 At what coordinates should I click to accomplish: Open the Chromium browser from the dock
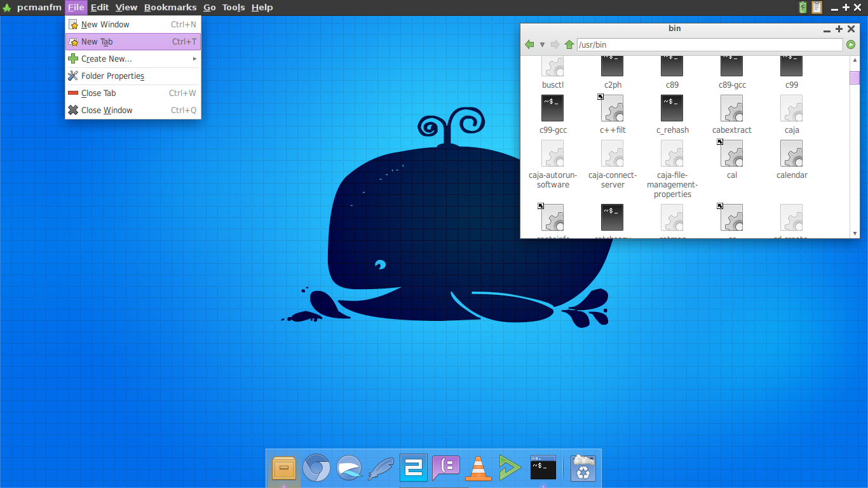click(x=316, y=468)
